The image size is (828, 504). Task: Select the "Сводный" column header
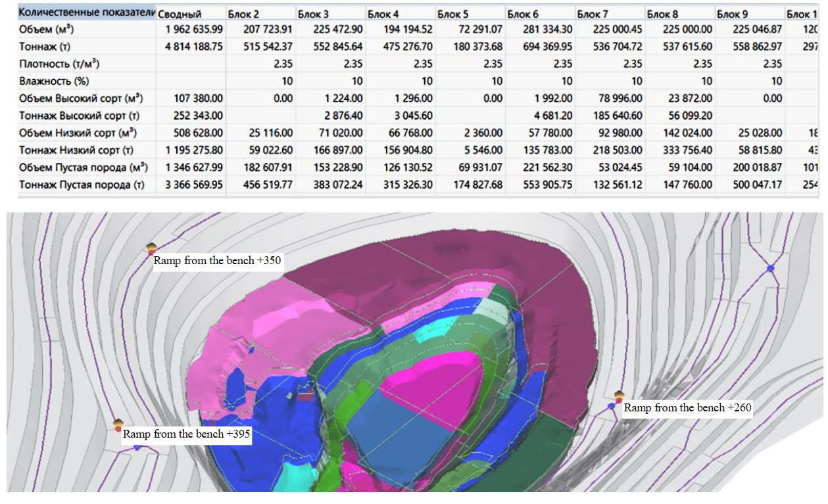click(180, 14)
